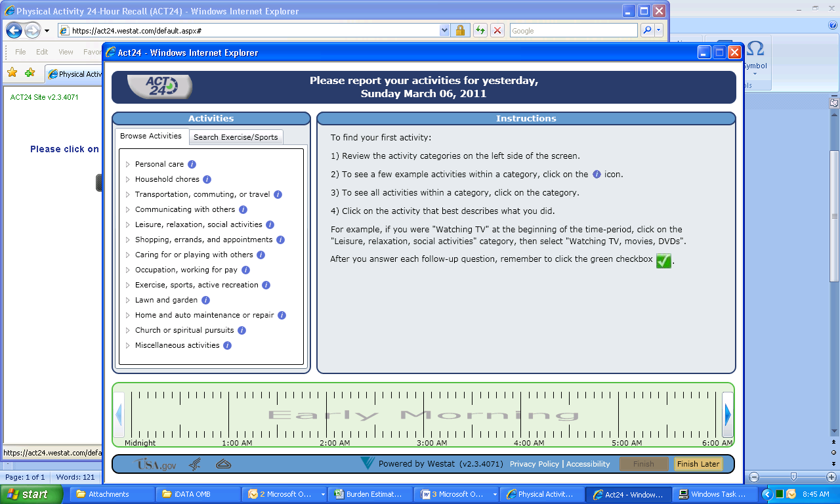
Task: Open the Church or spiritual pursuits category
Action: (x=184, y=331)
